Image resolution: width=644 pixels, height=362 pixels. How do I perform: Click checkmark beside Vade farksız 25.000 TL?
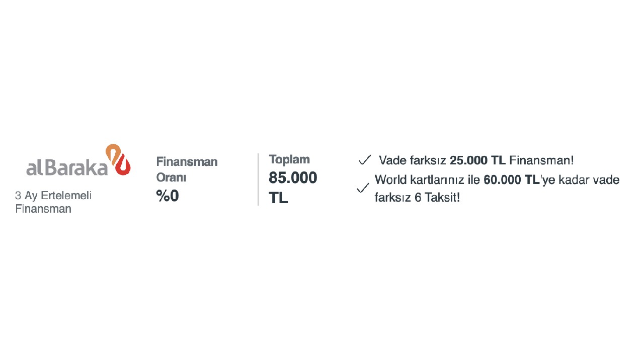click(x=364, y=160)
